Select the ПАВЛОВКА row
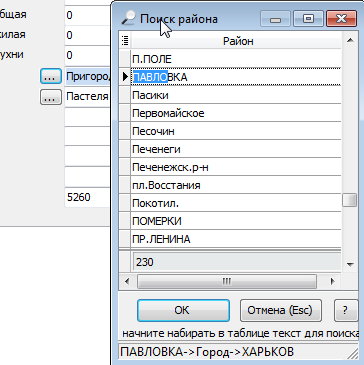This screenshot has height=365, width=364. pos(236,77)
